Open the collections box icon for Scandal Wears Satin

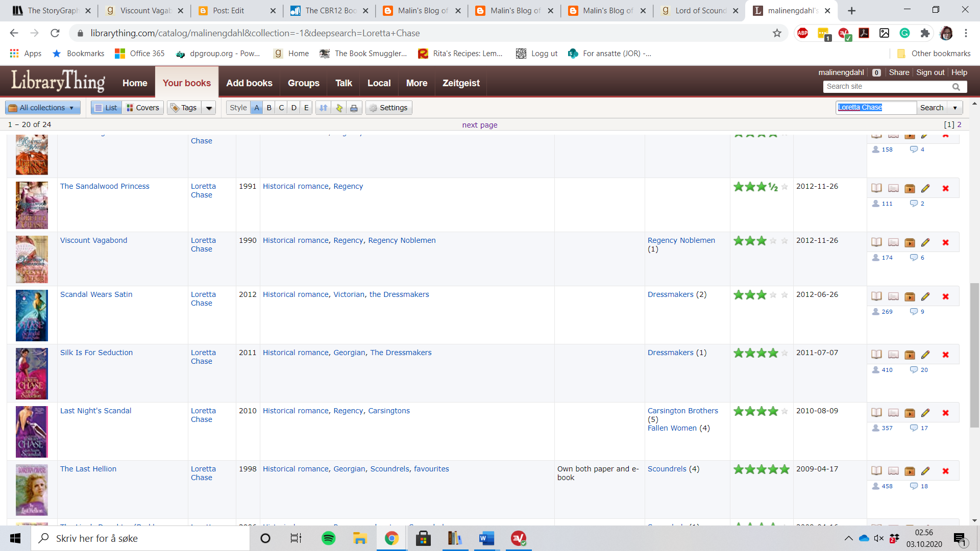(910, 297)
